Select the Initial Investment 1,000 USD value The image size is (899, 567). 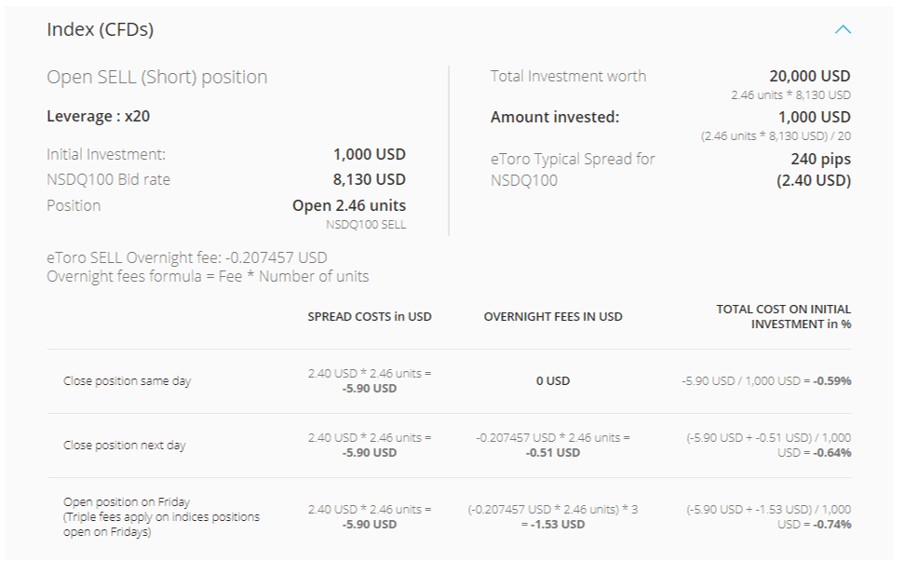pyautogui.click(x=369, y=154)
